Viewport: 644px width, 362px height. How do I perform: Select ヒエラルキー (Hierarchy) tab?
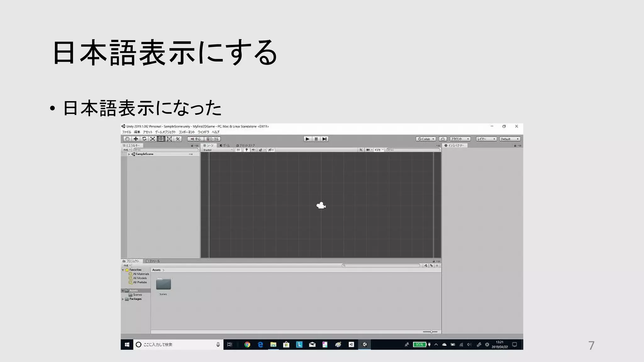pyautogui.click(x=131, y=145)
